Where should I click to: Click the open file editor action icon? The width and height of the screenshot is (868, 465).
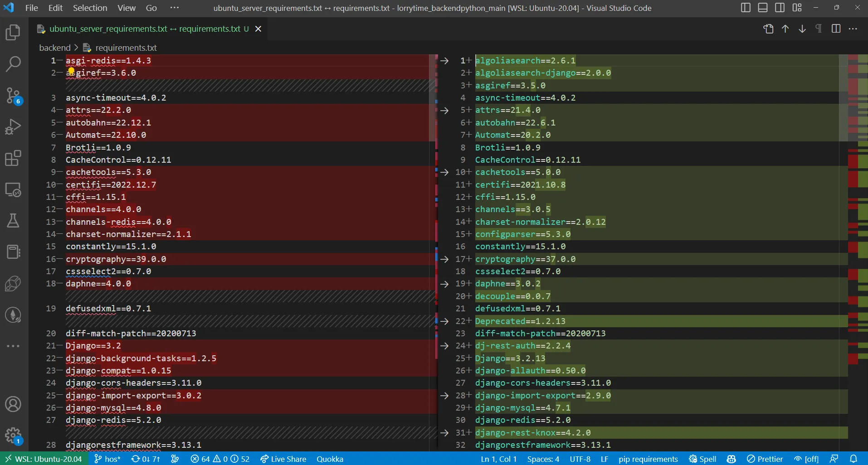click(768, 29)
